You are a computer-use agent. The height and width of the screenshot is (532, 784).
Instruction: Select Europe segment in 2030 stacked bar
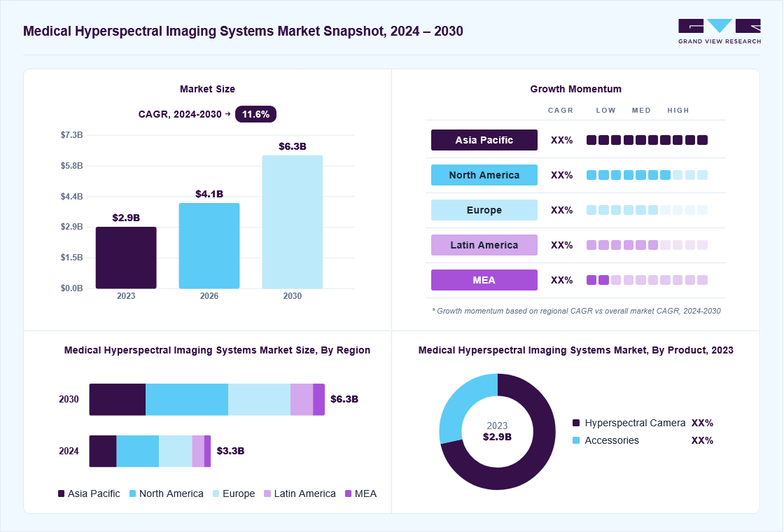[x=260, y=400]
